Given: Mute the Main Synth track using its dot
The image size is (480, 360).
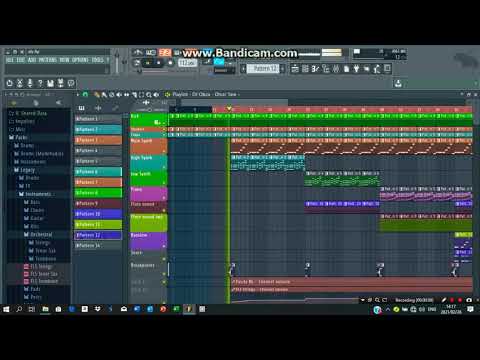Looking at the screenshot, I should pos(164,152).
